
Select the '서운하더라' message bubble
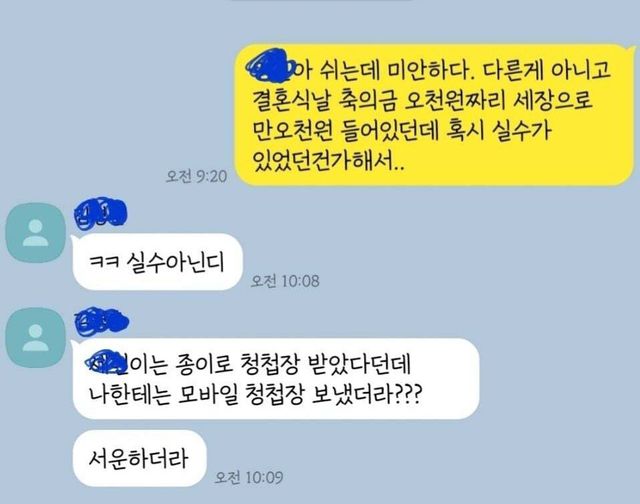pyautogui.click(x=139, y=458)
